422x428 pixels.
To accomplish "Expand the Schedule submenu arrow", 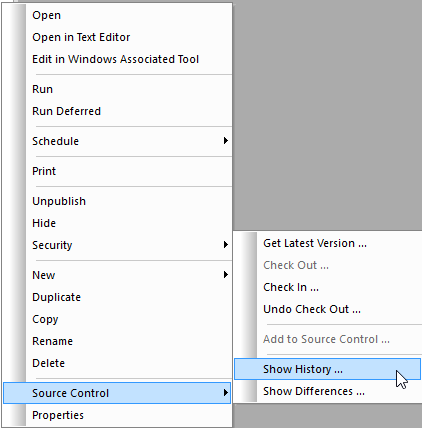I will (x=226, y=141).
